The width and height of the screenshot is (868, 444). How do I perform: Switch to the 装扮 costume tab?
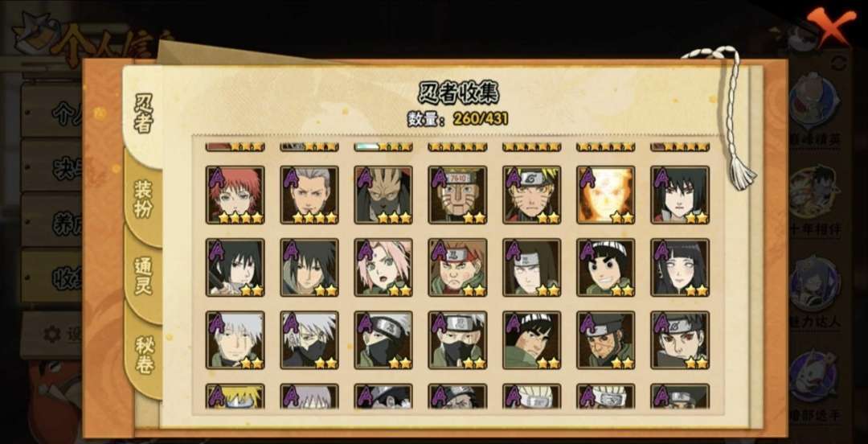coord(143,199)
